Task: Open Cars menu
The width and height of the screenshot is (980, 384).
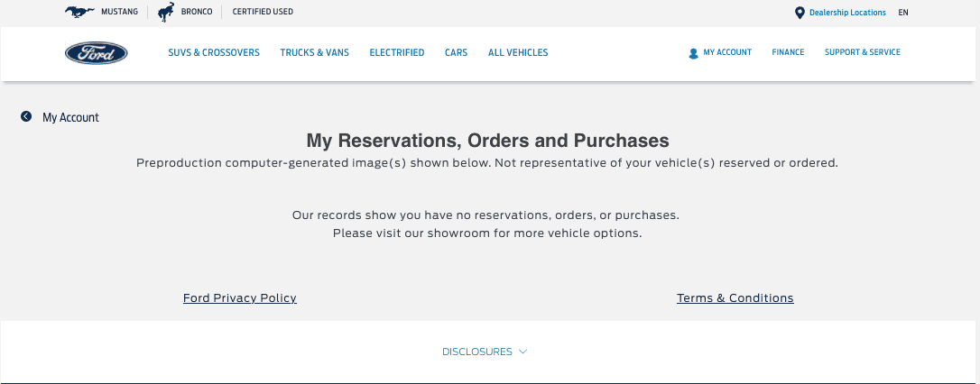Action: click(x=457, y=53)
